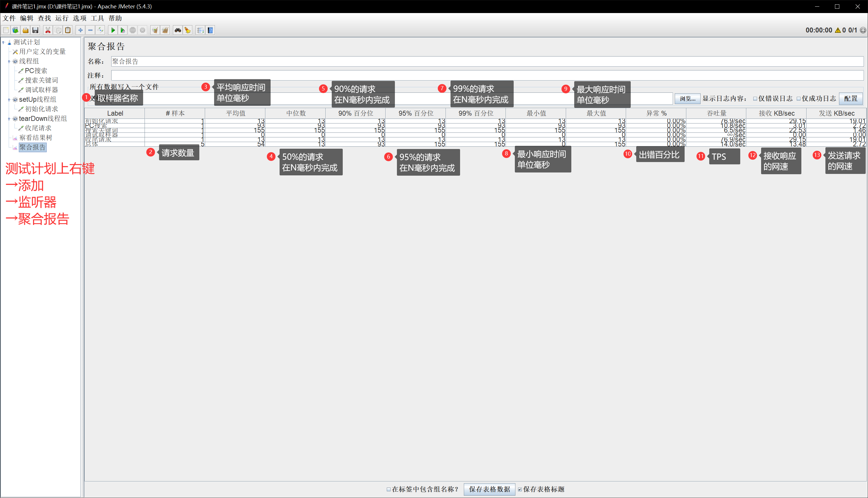Open the 选项 menu
Screen dimensions: 868x498
click(79, 18)
